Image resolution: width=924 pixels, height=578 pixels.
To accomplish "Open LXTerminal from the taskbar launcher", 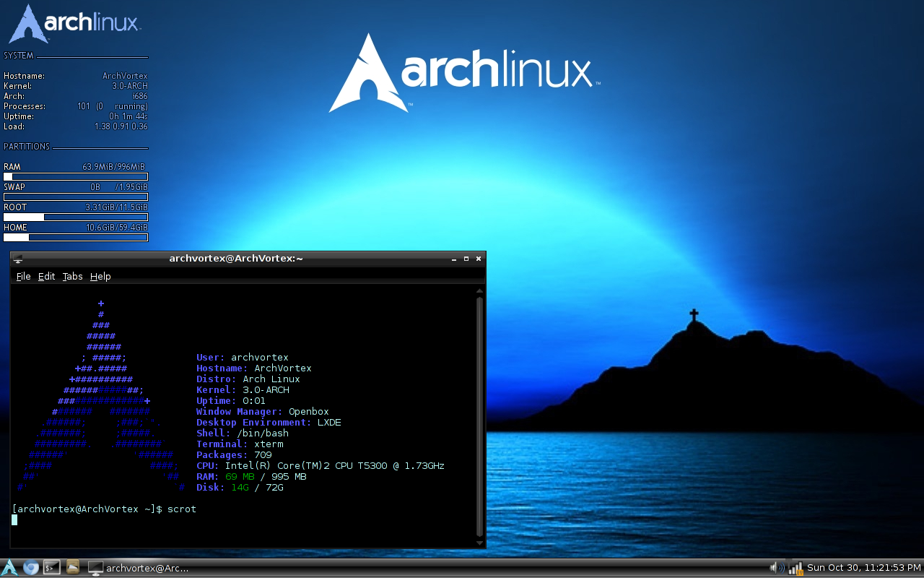I will (51, 568).
